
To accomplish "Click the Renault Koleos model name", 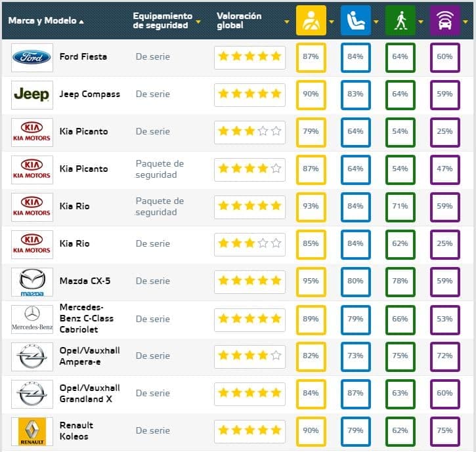I will coord(76,431).
